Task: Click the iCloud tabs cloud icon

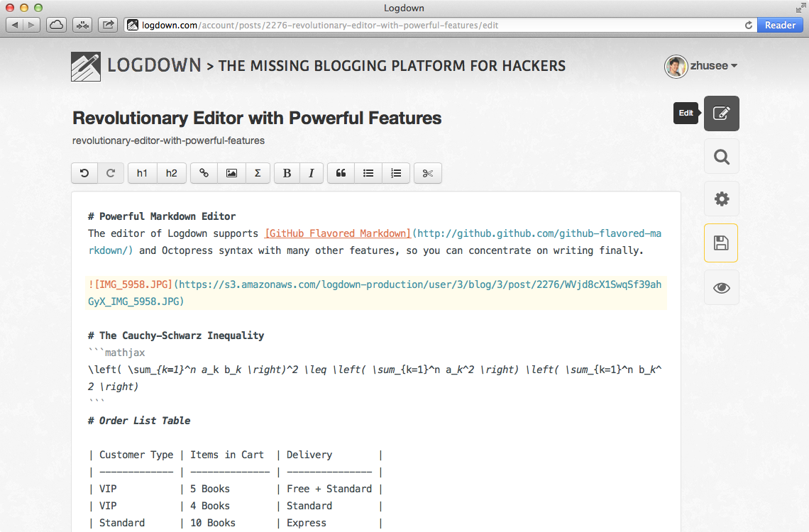Action: 56,25
